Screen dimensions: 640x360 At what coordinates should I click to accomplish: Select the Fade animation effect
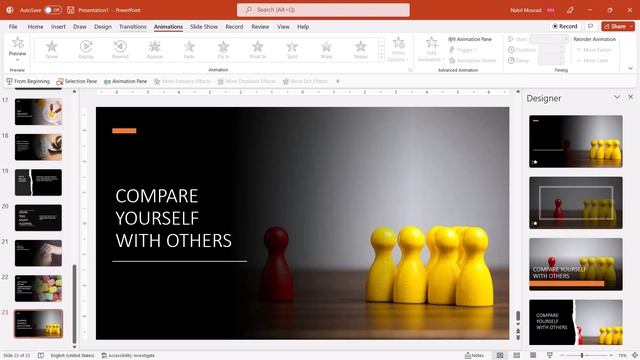(x=189, y=50)
